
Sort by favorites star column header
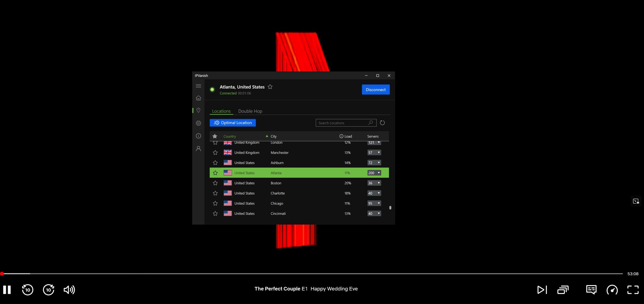215,136
